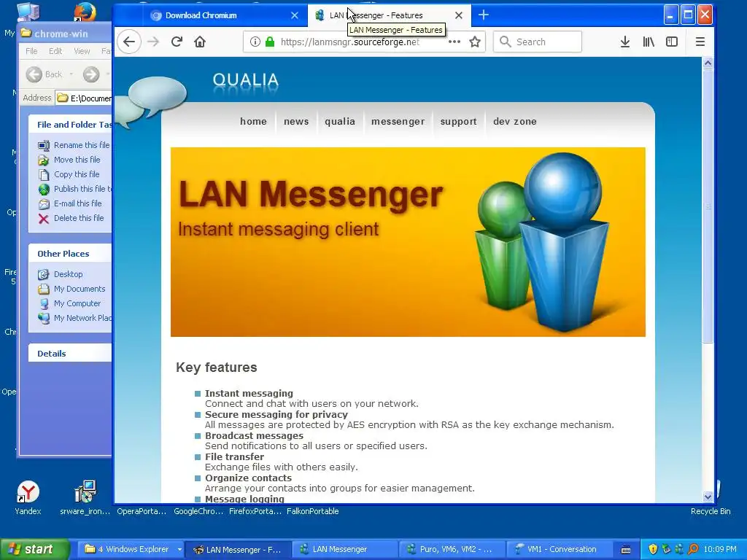Switch to LAN Messenger app taskbar button
Image resolution: width=747 pixels, height=560 pixels.
click(344, 549)
